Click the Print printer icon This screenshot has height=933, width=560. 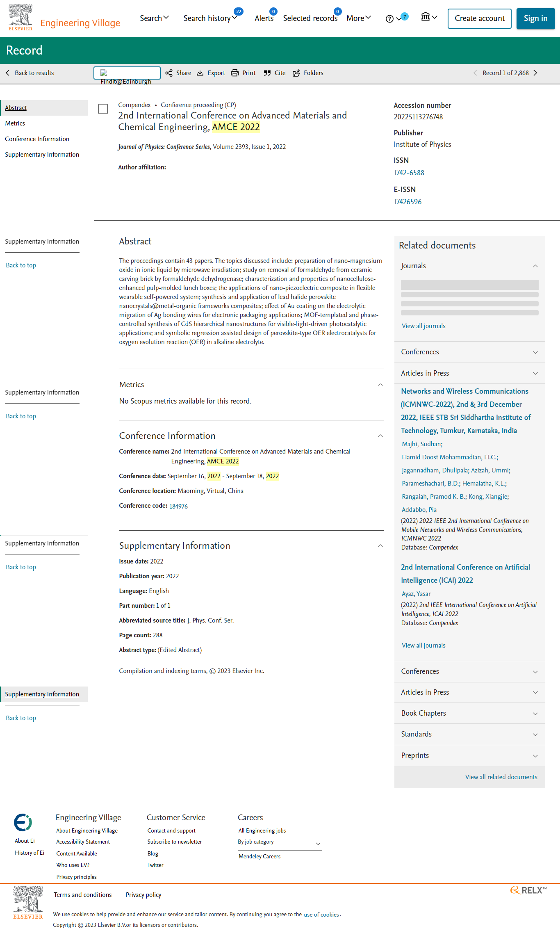(235, 73)
